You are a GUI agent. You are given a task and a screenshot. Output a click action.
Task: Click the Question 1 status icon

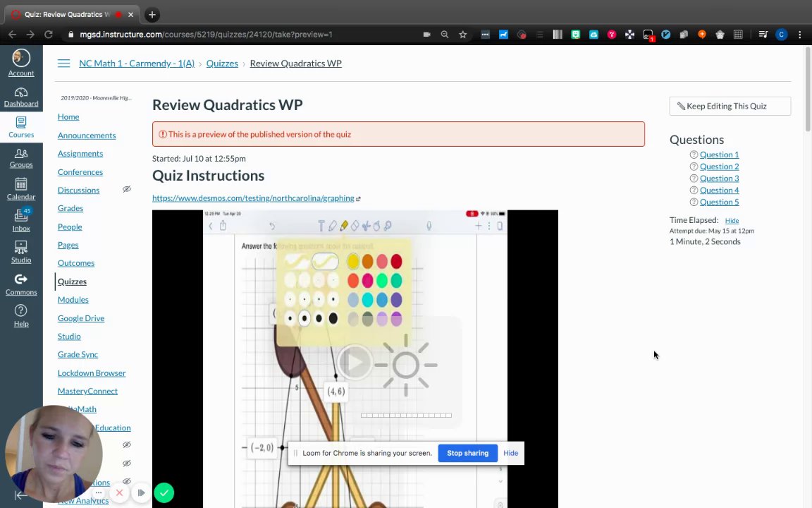tap(694, 155)
